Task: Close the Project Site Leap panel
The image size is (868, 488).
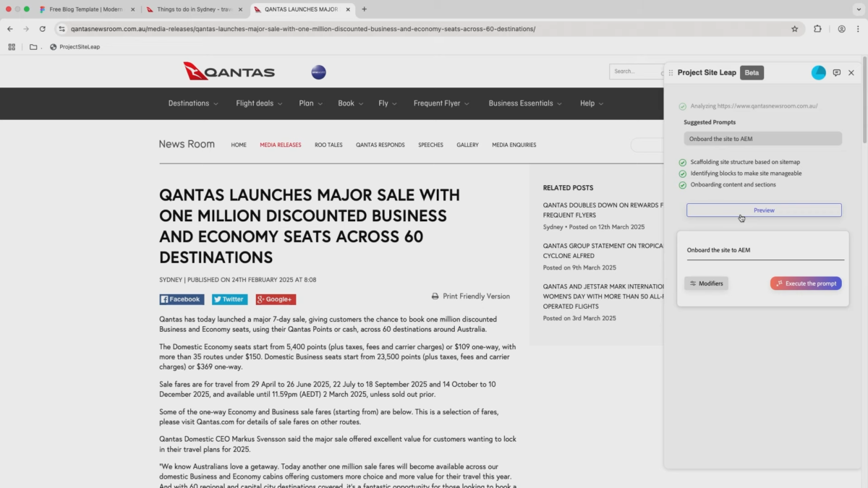Action: coord(851,73)
